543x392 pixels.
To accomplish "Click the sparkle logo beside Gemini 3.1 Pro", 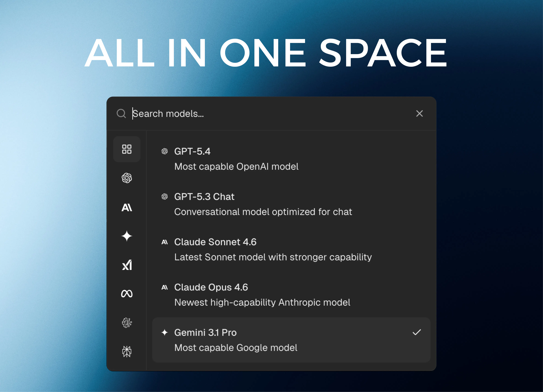I will pos(165,332).
